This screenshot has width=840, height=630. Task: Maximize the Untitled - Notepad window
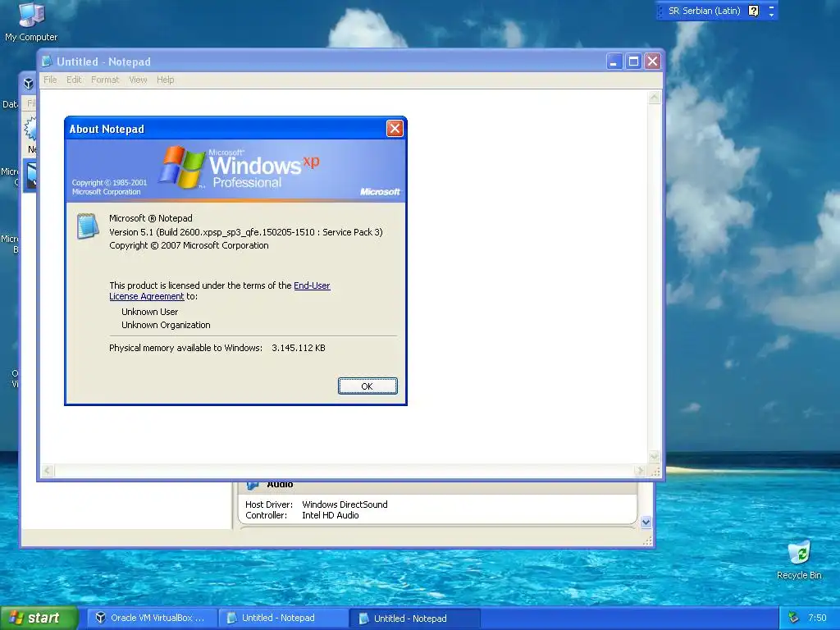(633, 62)
